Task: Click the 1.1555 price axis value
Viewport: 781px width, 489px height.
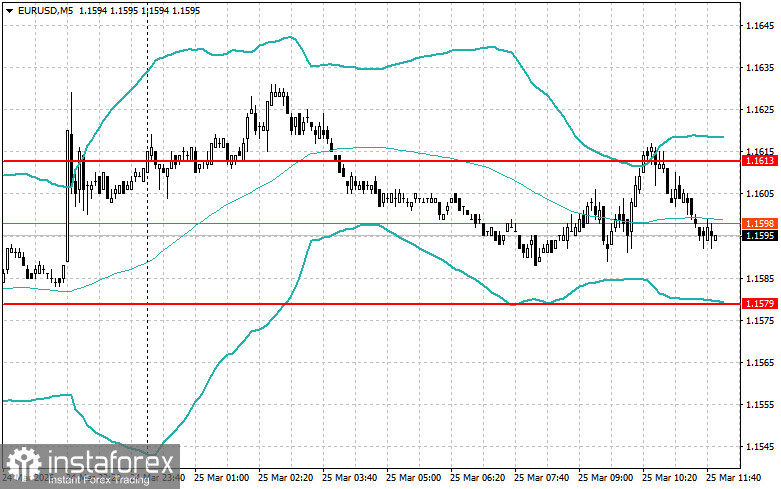Action: pos(760,405)
